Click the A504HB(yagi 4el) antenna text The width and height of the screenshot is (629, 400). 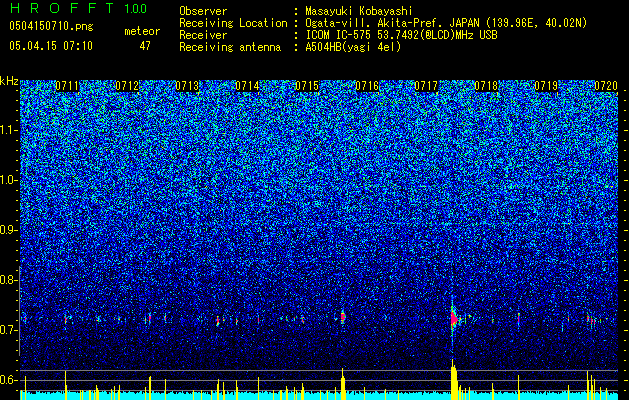[x=353, y=47]
